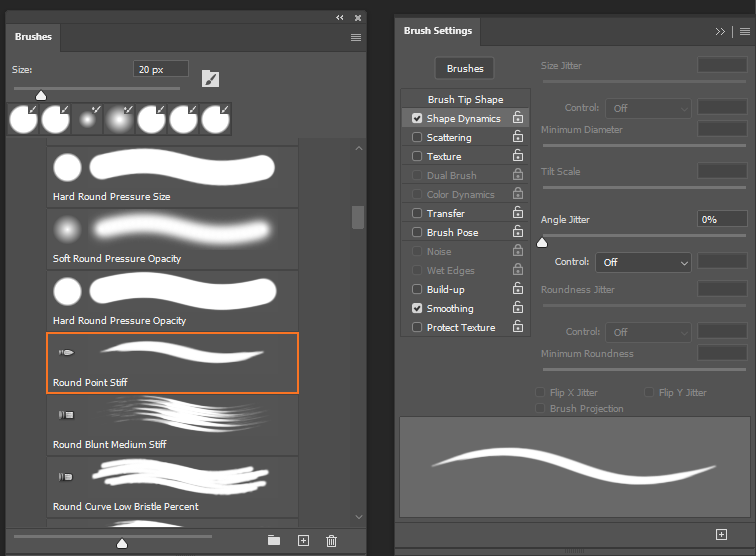
Task: Collapse the Brushes panel with double-arrow icon
Action: (340, 18)
